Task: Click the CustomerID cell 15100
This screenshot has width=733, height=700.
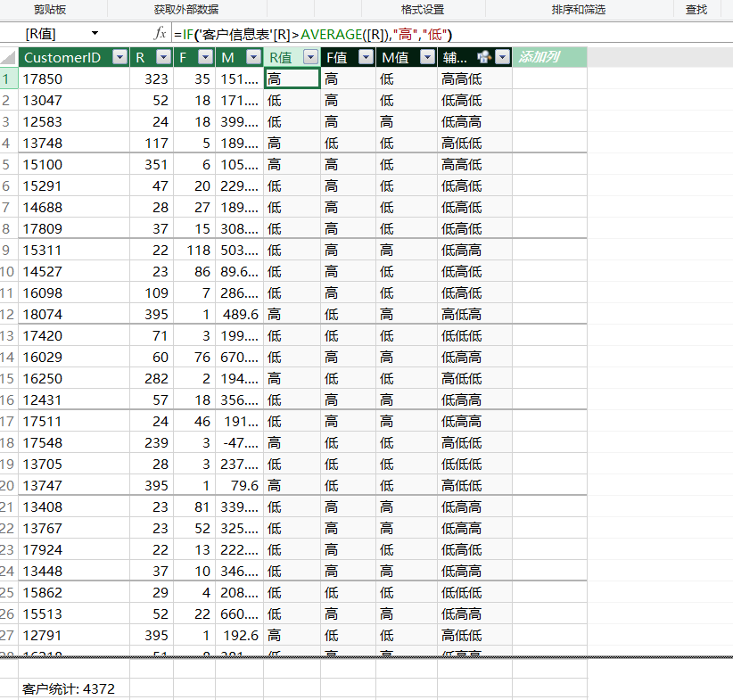Action: tap(74, 165)
